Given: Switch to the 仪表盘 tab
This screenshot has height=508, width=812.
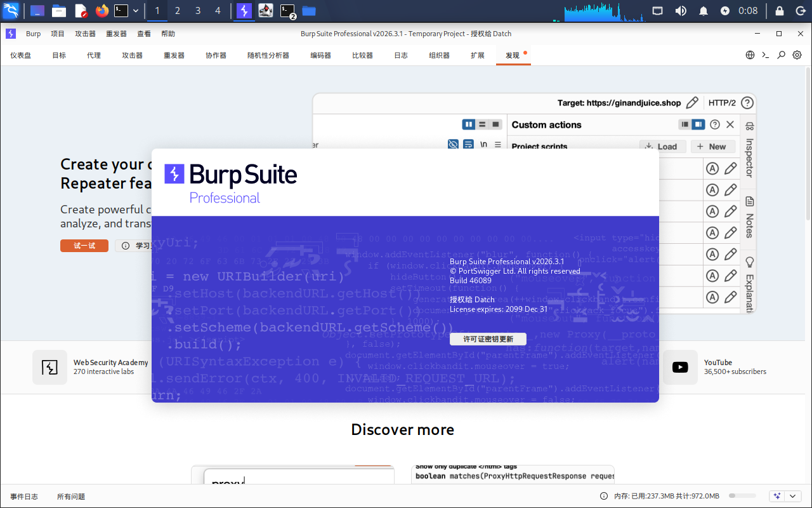Looking at the screenshot, I should 21,55.
